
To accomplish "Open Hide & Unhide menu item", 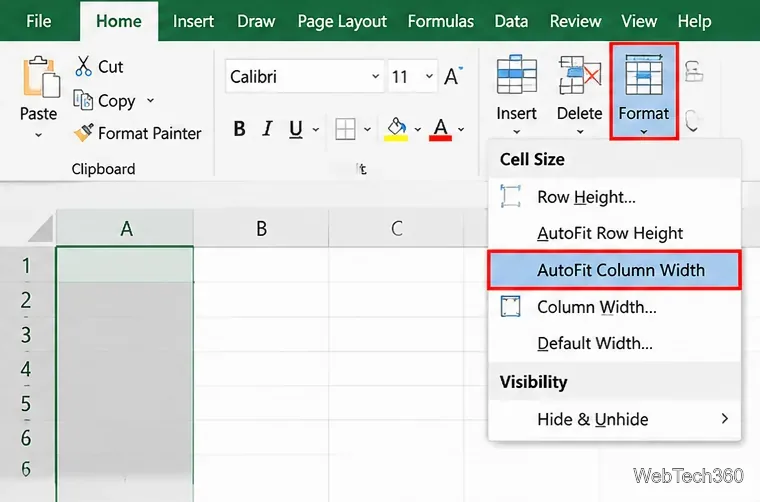I will (615, 419).
